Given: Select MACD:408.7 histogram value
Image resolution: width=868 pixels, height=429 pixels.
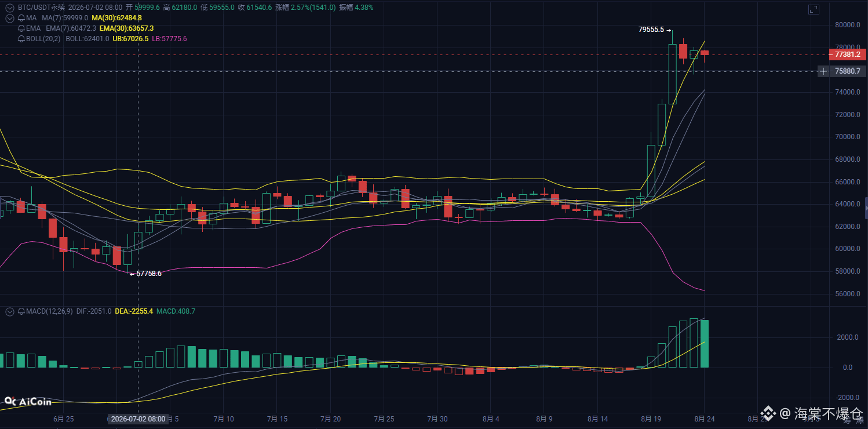Looking at the screenshot, I should [176, 311].
